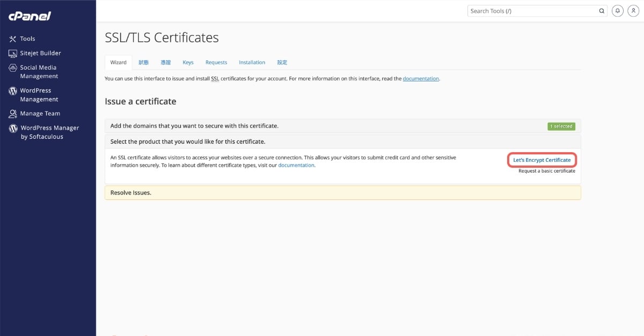This screenshot has height=336, width=644.
Task: Click the Tools wrench icon
Action: [13, 39]
